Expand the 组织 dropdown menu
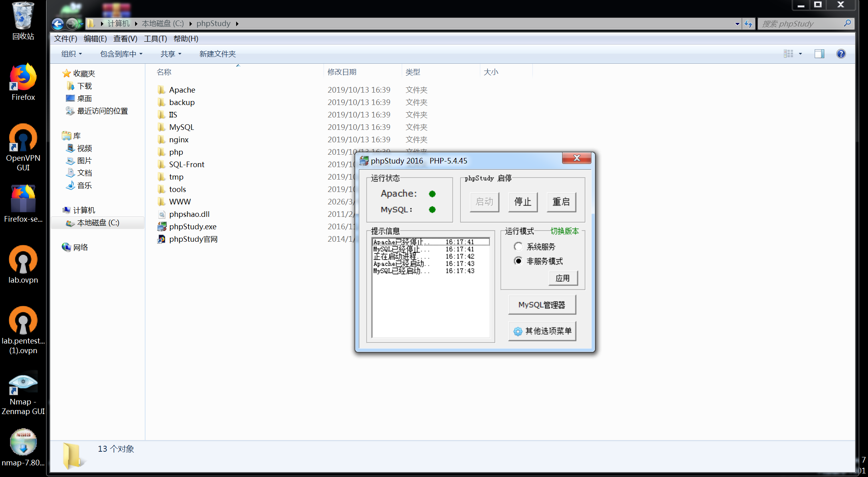Screen dimensions: 868x477 pyautogui.click(x=71, y=54)
